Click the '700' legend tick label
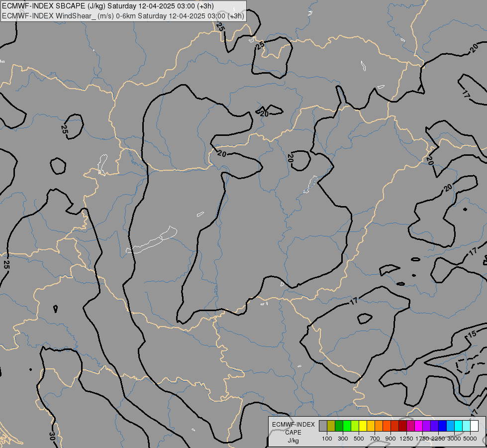Image resolution: width=487 pixels, height=448 pixels. tap(375, 439)
